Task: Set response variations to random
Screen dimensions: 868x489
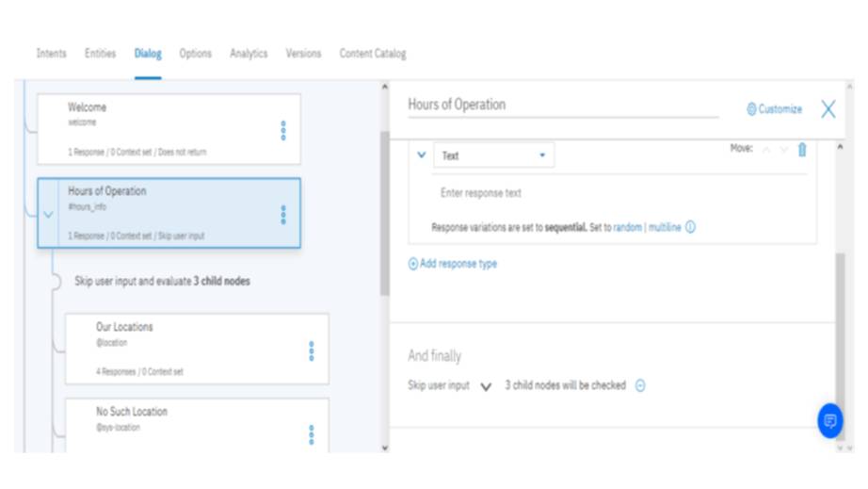Action: tap(627, 228)
